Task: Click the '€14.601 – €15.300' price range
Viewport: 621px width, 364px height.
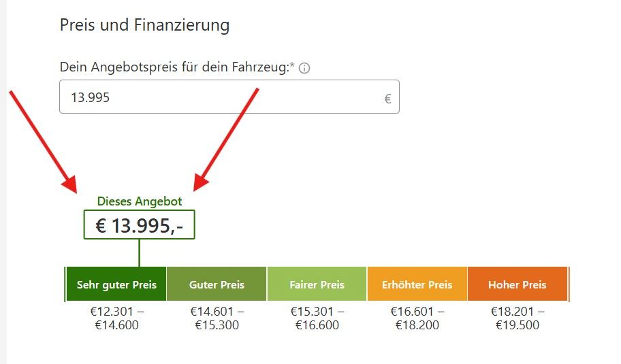Action: [217, 318]
